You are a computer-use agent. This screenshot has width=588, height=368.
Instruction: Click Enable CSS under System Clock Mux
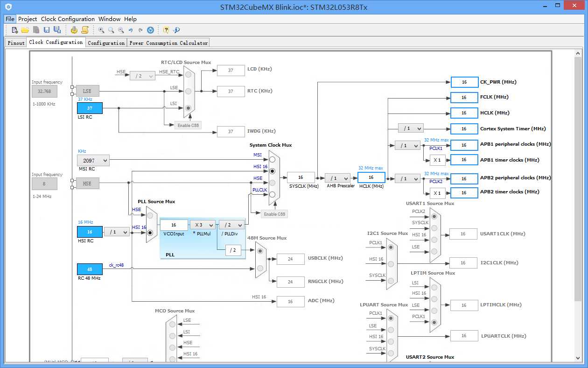click(274, 214)
